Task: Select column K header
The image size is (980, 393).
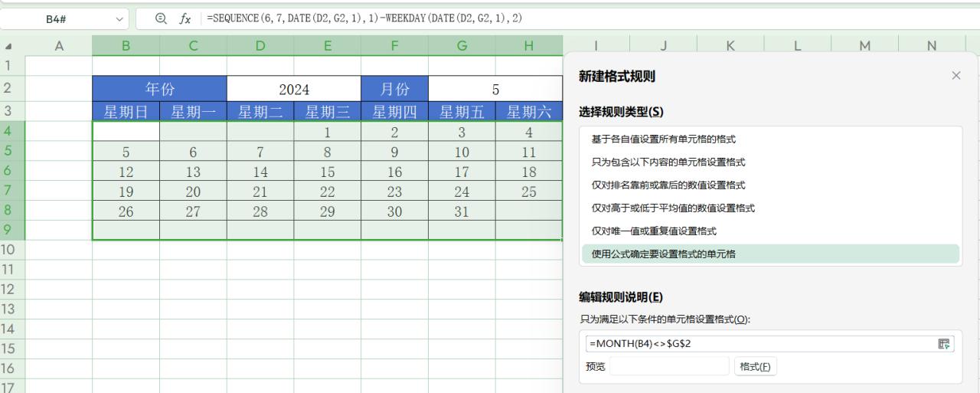Action: coord(730,46)
